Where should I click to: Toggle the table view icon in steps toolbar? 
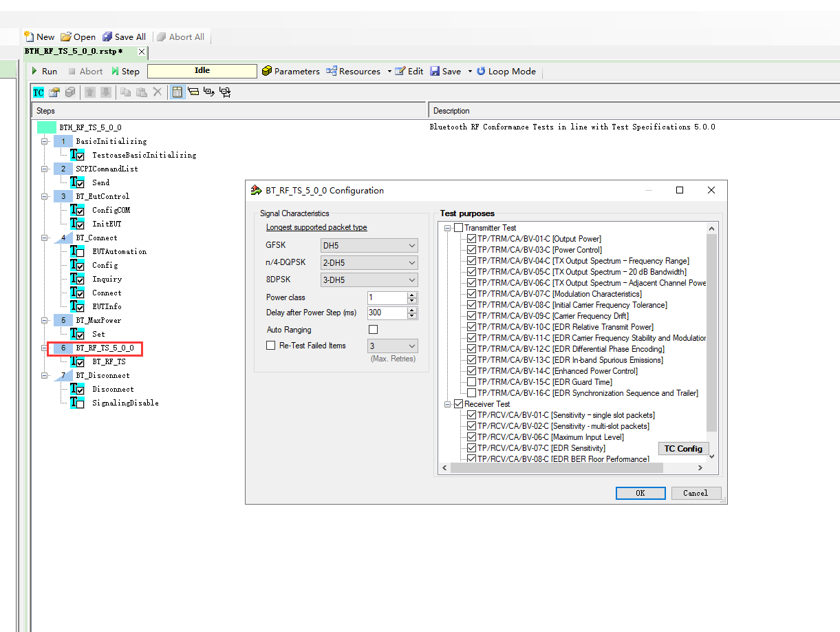point(177,92)
